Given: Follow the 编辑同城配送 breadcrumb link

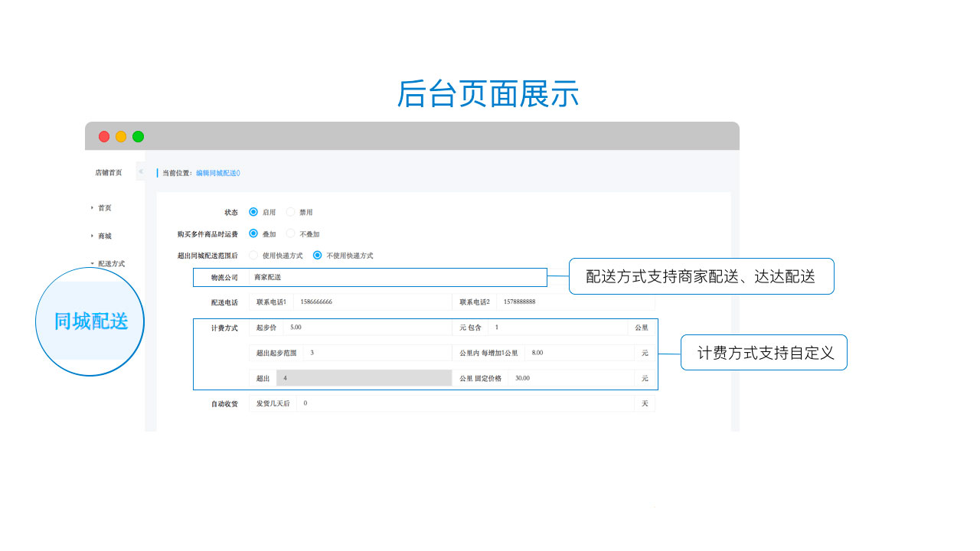Looking at the screenshot, I should pyautogui.click(x=217, y=173).
